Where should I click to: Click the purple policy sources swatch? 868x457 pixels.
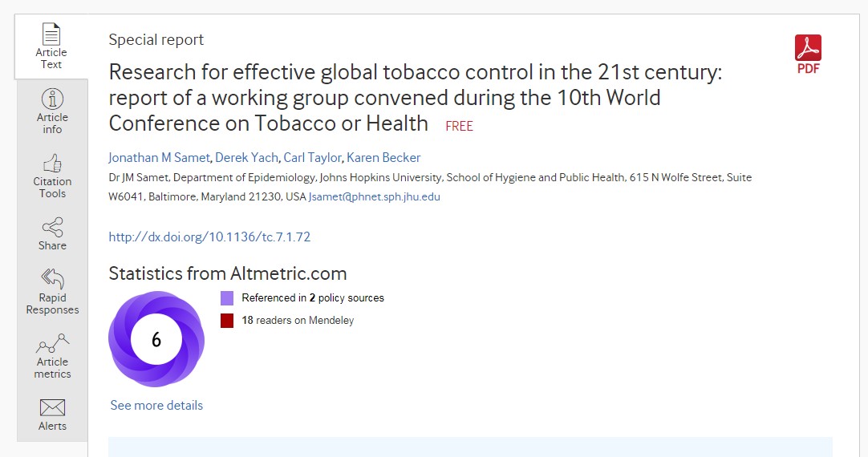pyautogui.click(x=227, y=298)
